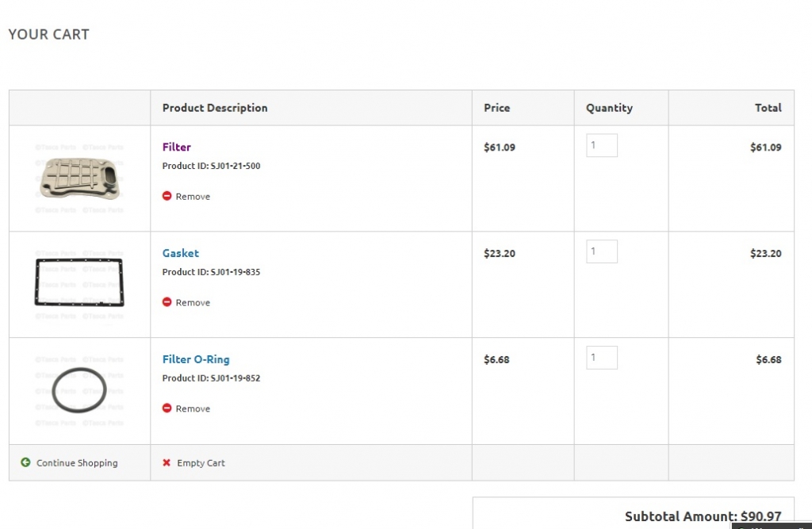The height and width of the screenshot is (529, 812).
Task: Select the Continue Shopping text link
Action: tap(77, 463)
